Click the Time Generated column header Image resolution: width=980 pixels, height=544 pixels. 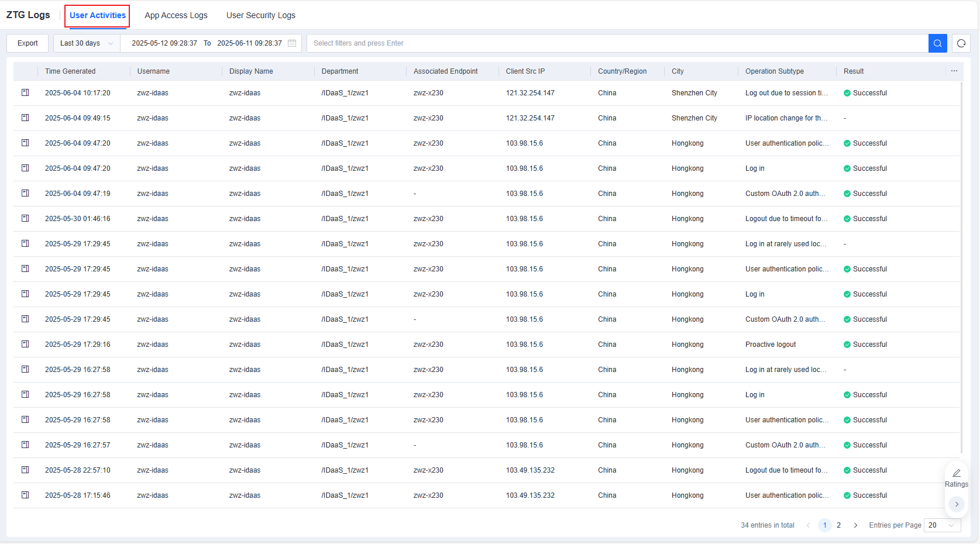coord(70,71)
